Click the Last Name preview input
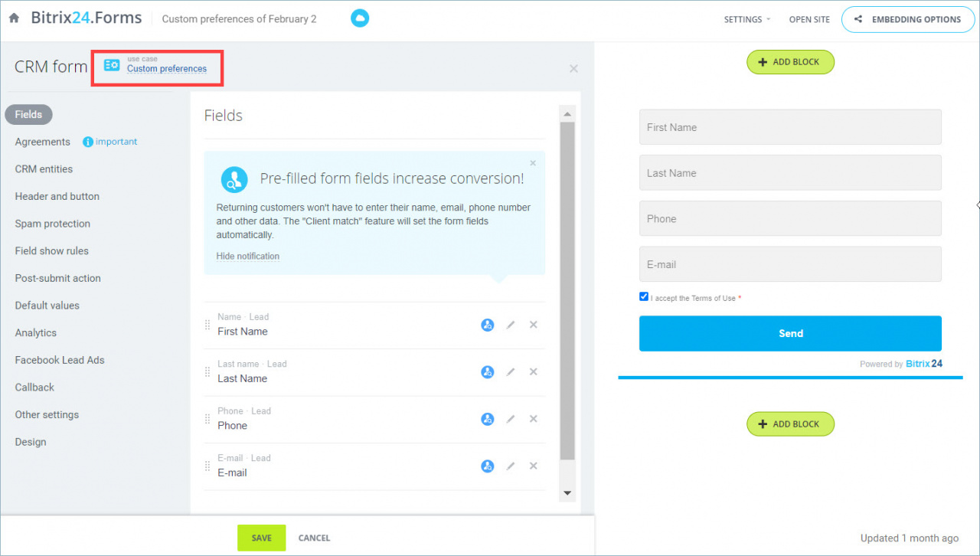The width and height of the screenshot is (980, 556). pyautogui.click(x=790, y=173)
